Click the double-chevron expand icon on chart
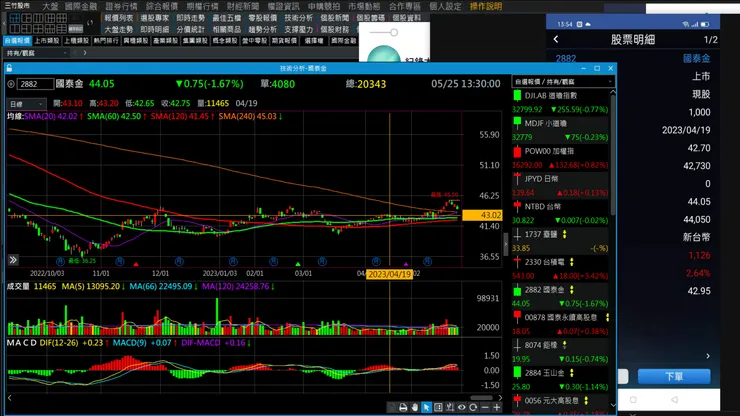The height and width of the screenshot is (416, 740). coord(13,260)
